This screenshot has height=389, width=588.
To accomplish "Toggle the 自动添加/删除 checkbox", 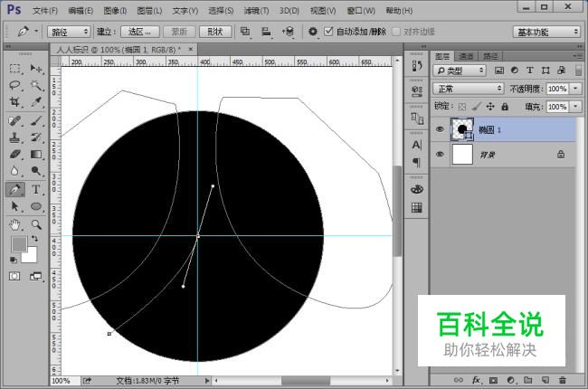I will pos(328,31).
